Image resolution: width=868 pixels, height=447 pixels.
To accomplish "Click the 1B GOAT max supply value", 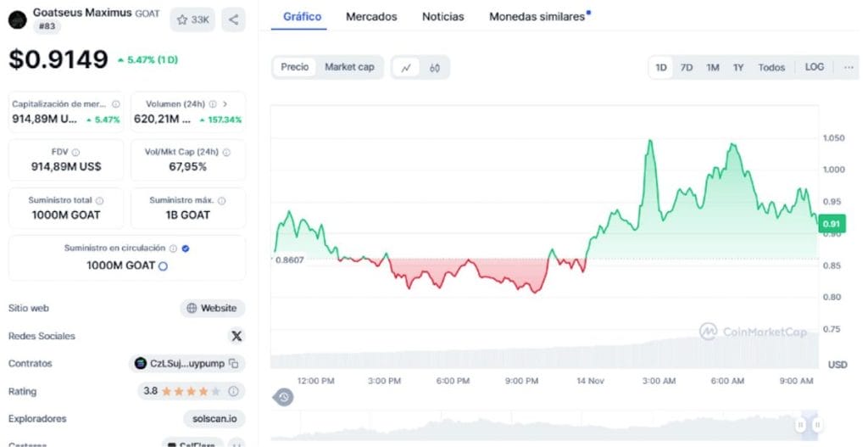I will [187, 215].
